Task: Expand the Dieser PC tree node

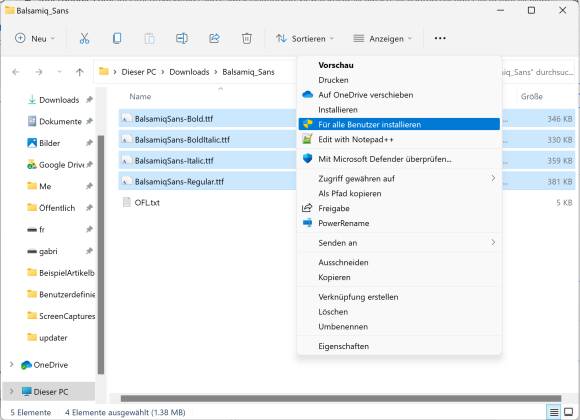Action: pos(11,392)
